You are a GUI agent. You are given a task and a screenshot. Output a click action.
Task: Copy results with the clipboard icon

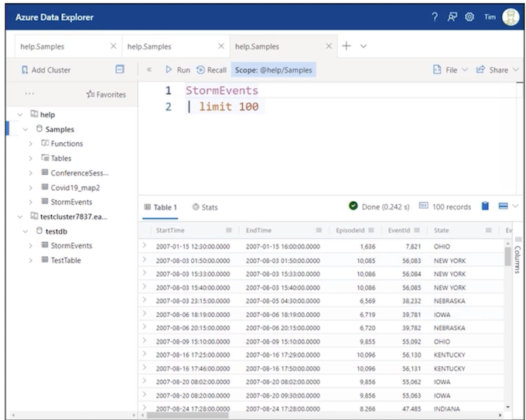485,206
